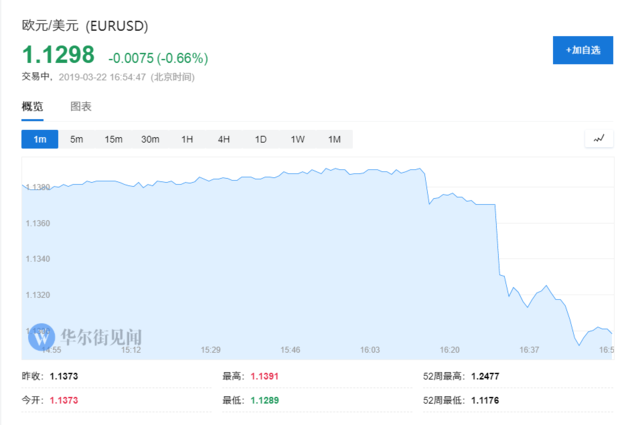Viewport: 630px width, 425px height.
Task: Click the 52周最高 1.2477 value
Action: pyautogui.click(x=490, y=377)
